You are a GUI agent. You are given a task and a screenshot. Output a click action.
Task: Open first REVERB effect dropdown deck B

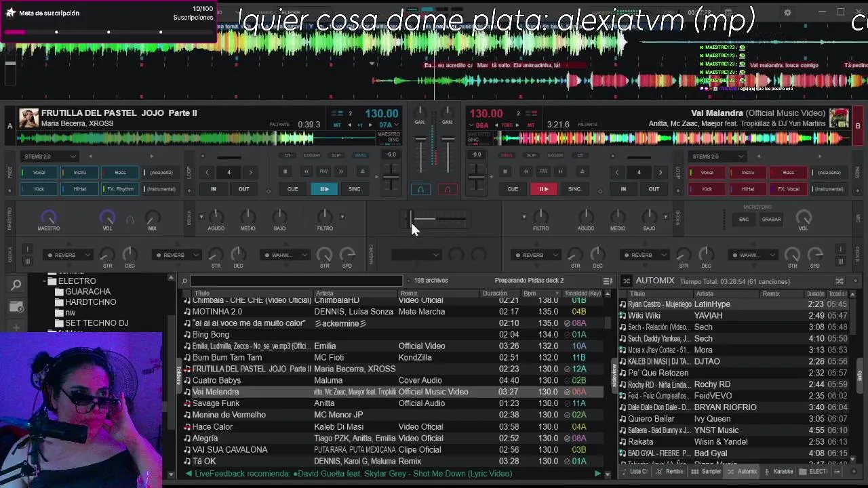[x=536, y=256]
